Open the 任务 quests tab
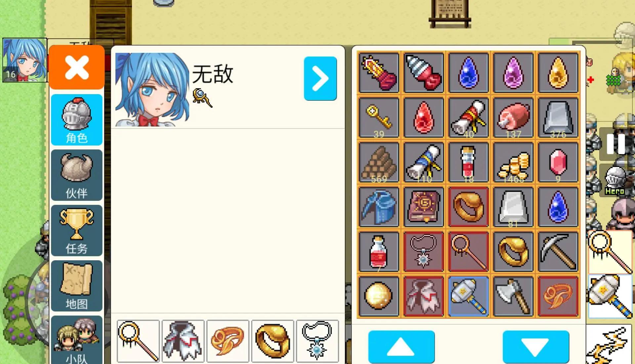The width and height of the screenshot is (635, 364). (x=77, y=231)
